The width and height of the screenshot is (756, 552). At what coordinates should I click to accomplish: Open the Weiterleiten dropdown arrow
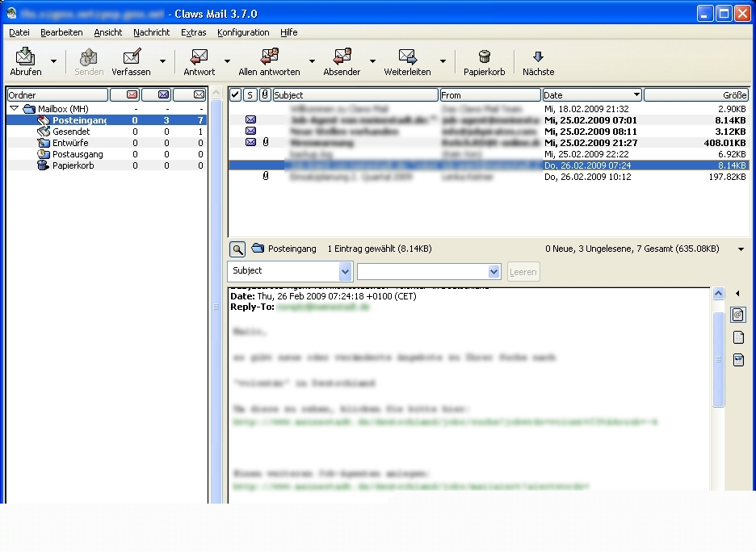tap(443, 61)
